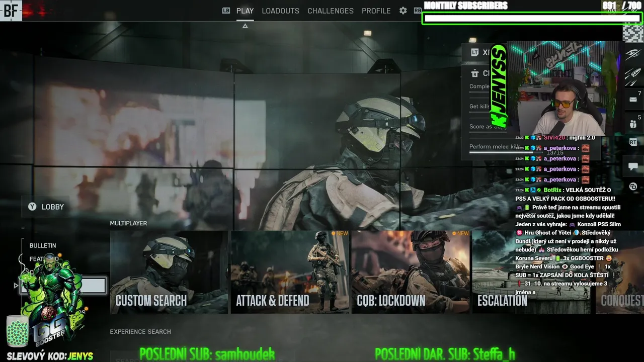Click the LT trigger icon on the XP panel
The height and width of the screenshot is (362, 644).
point(474,52)
